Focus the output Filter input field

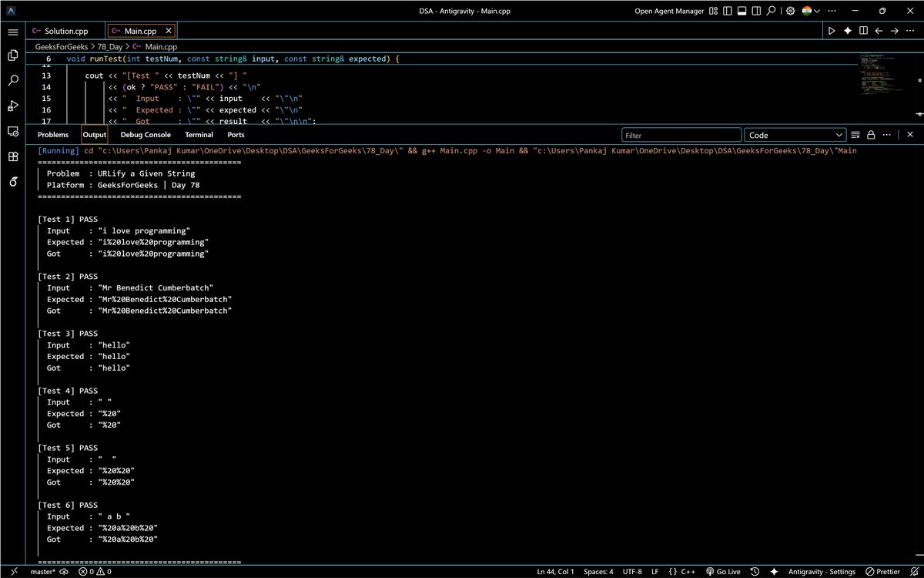coord(681,135)
